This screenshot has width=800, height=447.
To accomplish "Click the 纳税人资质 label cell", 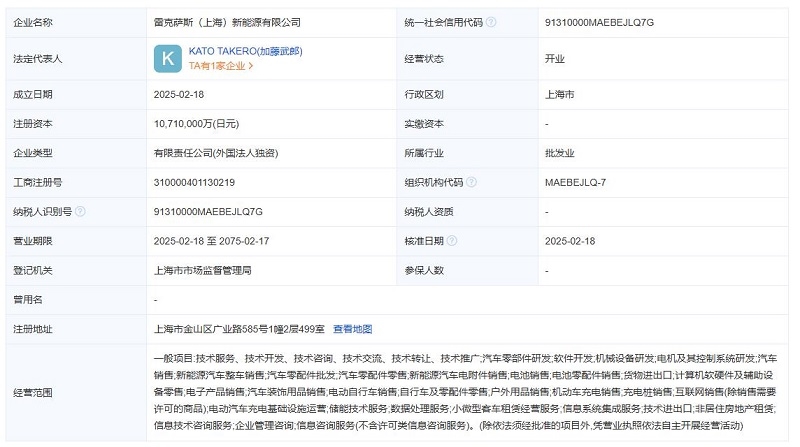I will point(467,212).
